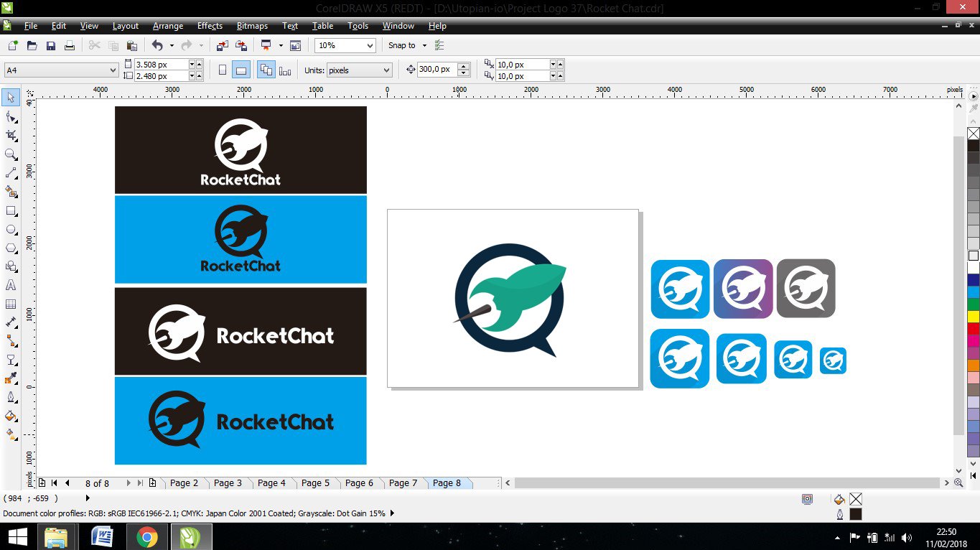
Task: Switch to the Page 2 tab
Action: [184, 483]
